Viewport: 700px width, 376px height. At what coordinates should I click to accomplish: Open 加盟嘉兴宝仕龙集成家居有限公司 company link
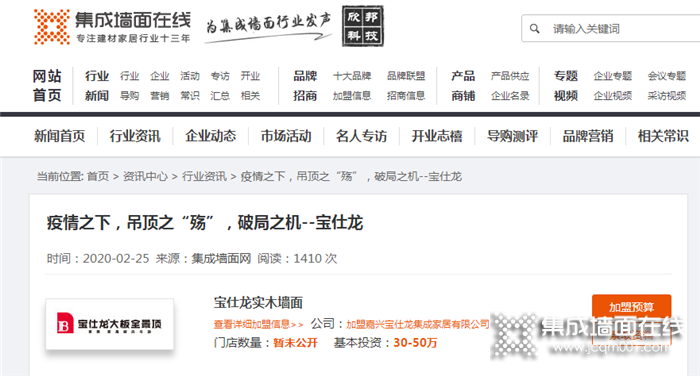pos(418,324)
